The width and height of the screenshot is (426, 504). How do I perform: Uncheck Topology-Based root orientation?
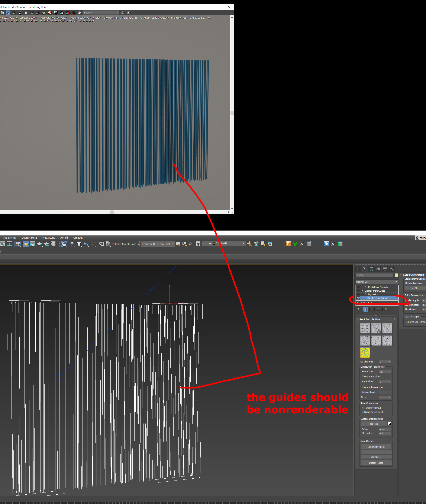pyautogui.click(x=362, y=408)
